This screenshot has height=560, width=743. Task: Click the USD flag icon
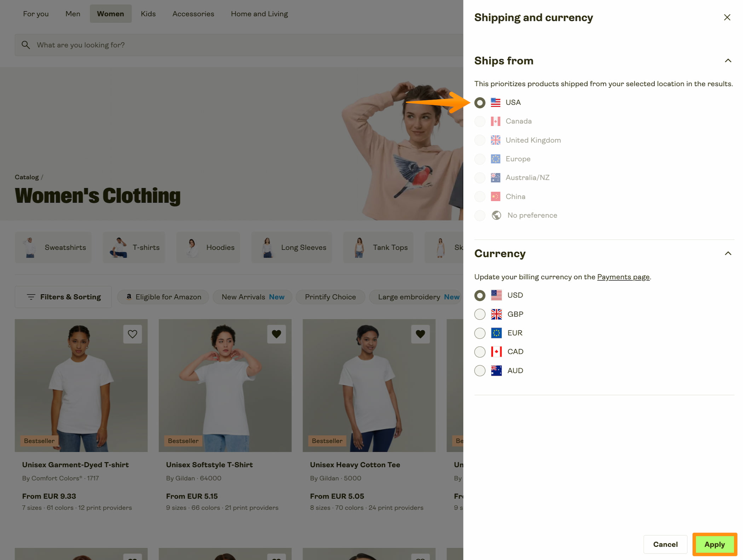pyautogui.click(x=496, y=295)
